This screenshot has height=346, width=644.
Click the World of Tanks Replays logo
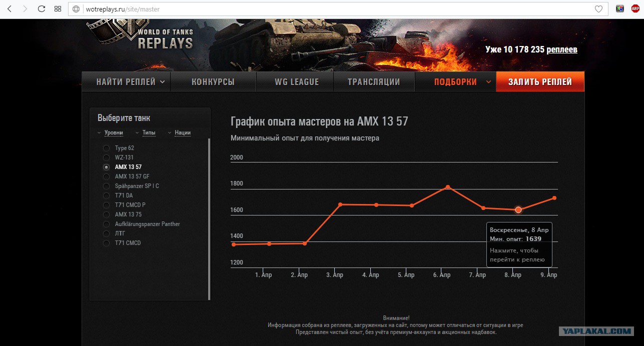pyautogui.click(x=141, y=34)
